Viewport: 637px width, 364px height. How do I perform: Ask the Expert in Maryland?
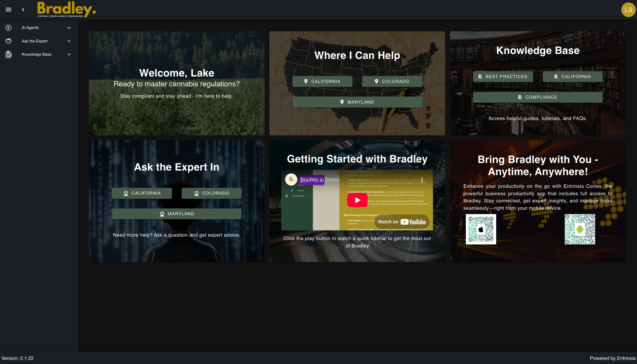coord(176,214)
